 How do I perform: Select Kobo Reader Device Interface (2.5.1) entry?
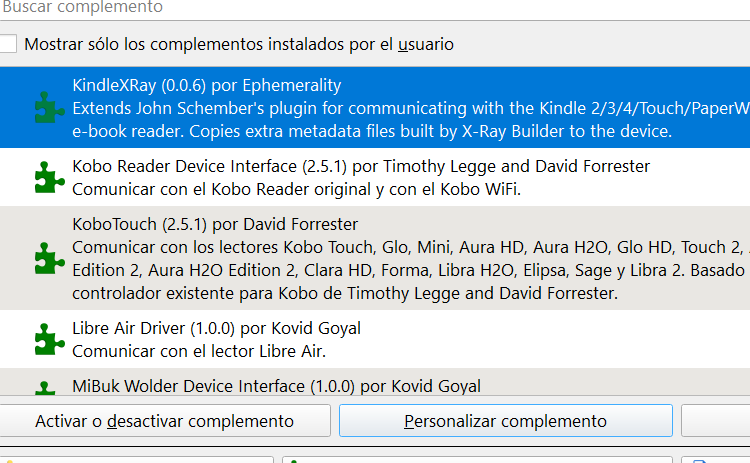(x=360, y=166)
